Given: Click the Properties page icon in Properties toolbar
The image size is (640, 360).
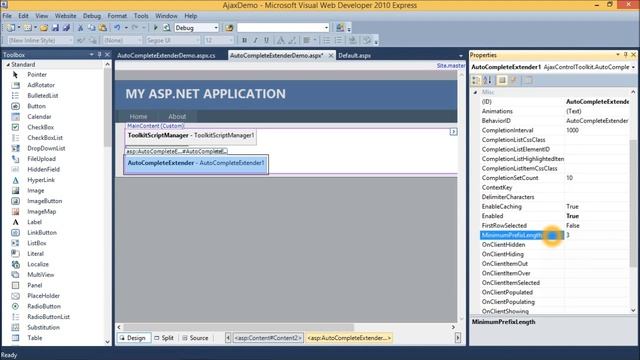Looking at the screenshot, I should 529,80.
